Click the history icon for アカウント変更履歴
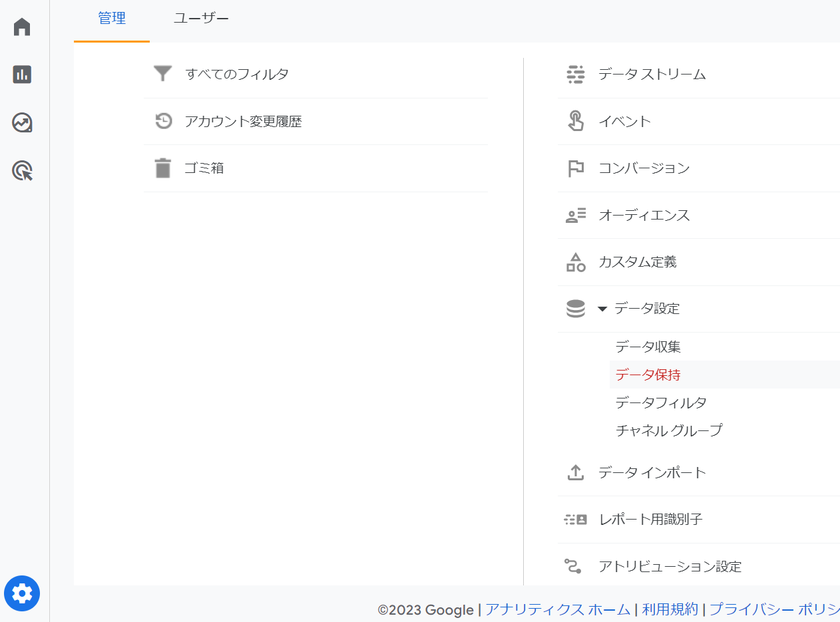The width and height of the screenshot is (840, 622). click(163, 121)
